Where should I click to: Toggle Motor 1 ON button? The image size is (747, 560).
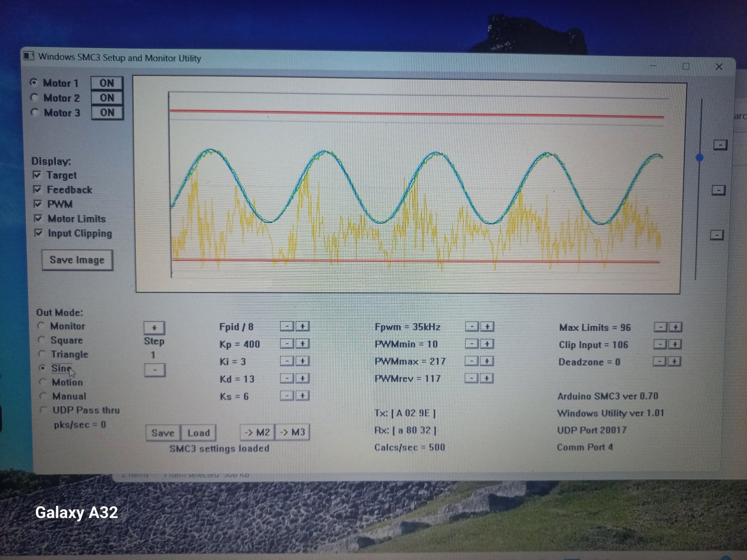106,83
